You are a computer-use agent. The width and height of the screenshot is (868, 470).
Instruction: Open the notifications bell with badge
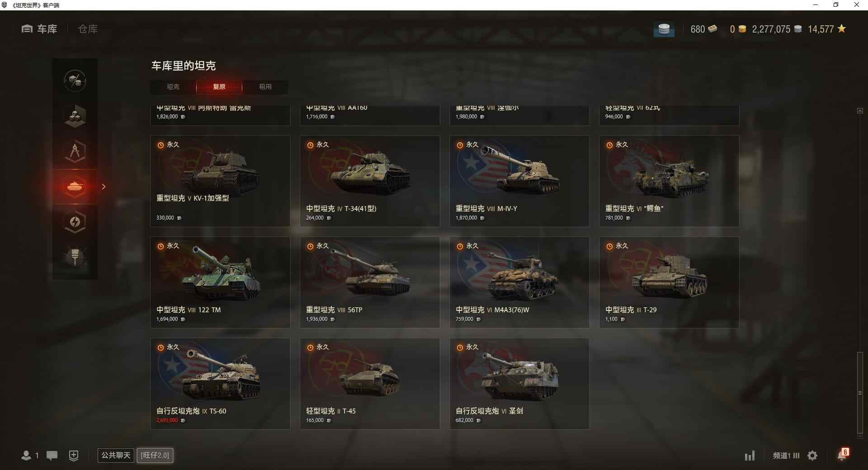[843, 455]
